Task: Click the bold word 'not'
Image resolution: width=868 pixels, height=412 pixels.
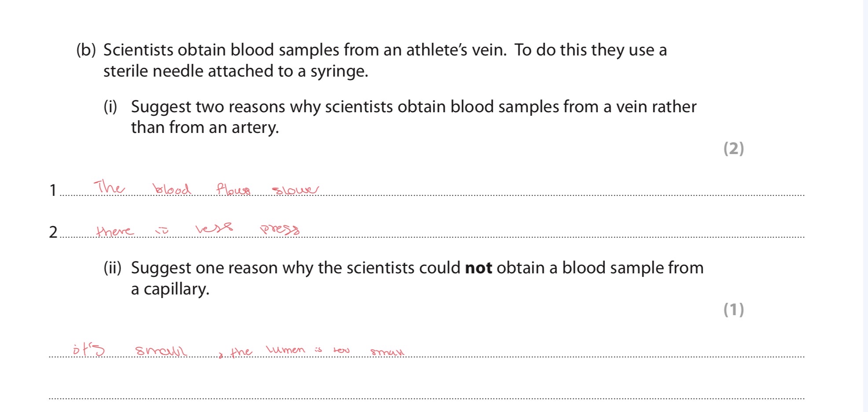Action: (x=478, y=268)
